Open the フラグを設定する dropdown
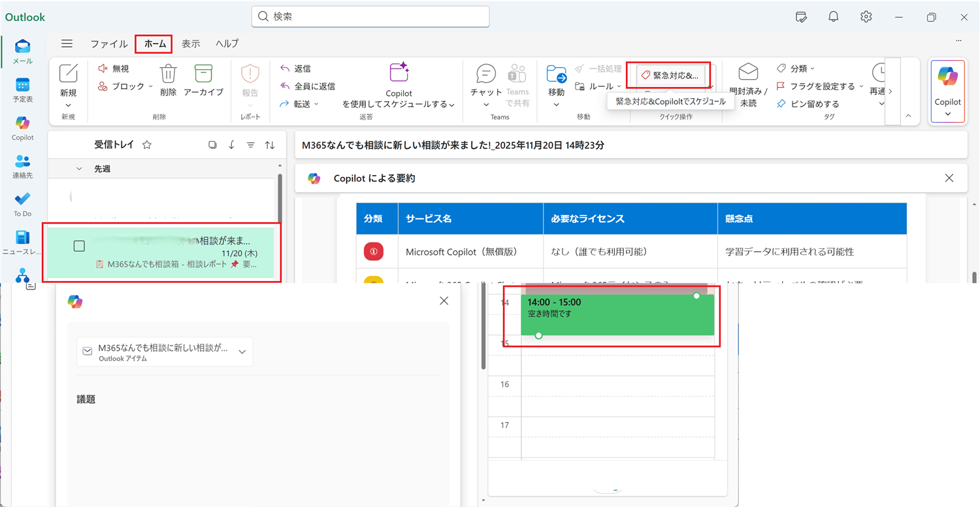 point(860,86)
